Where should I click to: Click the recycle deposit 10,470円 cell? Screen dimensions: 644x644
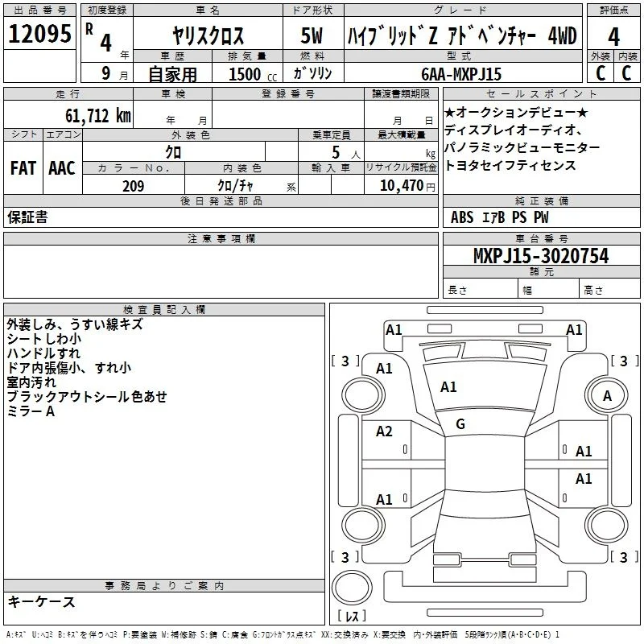coord(401,185)
